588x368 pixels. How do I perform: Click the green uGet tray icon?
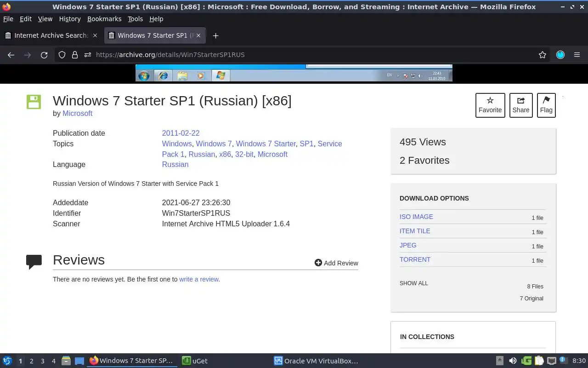point(526,361)
